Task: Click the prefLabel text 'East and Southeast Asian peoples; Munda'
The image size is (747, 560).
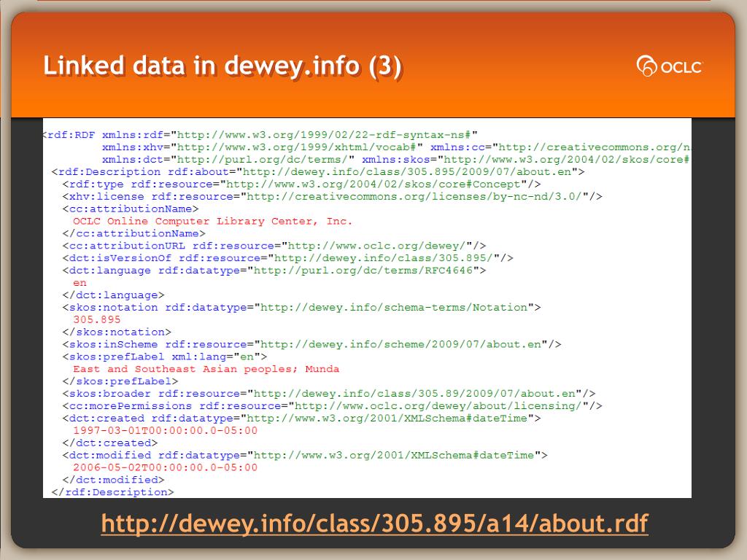Action: (206, 369)
